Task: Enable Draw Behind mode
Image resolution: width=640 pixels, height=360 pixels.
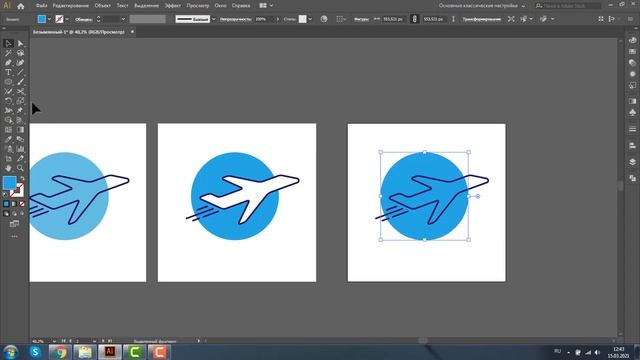Action: point(14,213)
